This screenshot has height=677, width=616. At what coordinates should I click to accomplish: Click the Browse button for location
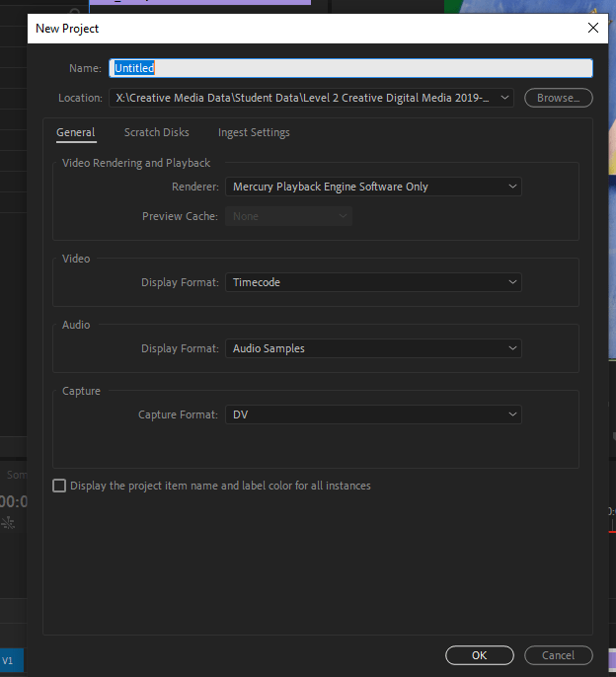tap(558, 98)
